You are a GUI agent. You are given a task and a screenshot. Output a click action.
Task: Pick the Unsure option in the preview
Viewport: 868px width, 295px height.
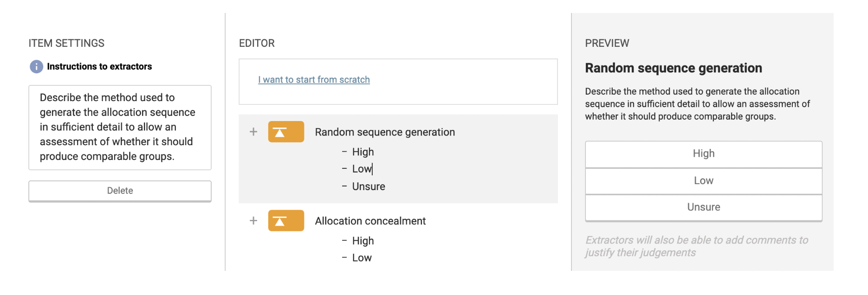[x=703, y=207]
